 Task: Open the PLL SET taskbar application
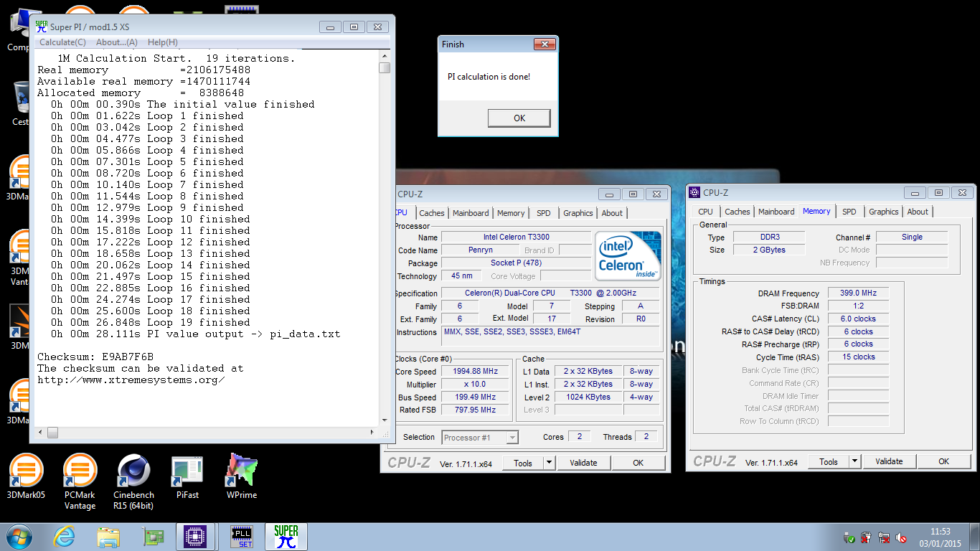pos(241,537)
